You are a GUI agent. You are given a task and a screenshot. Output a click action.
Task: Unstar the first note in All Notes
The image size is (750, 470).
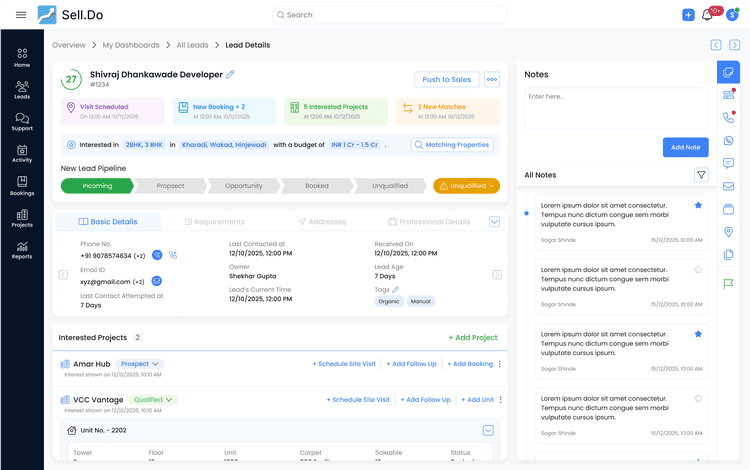click(698, 205)
